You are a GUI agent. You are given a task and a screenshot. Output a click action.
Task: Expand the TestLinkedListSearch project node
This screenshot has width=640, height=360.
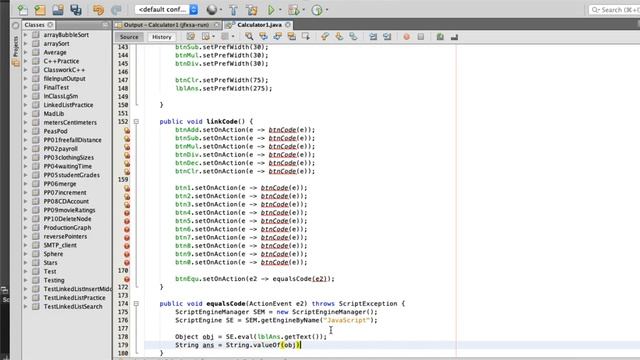coord(26,307)
